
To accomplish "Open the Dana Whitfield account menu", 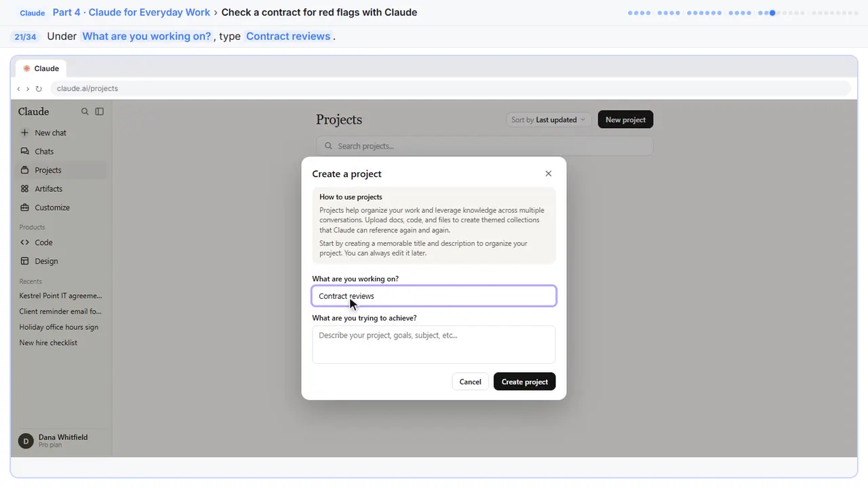I will (62, 441).
